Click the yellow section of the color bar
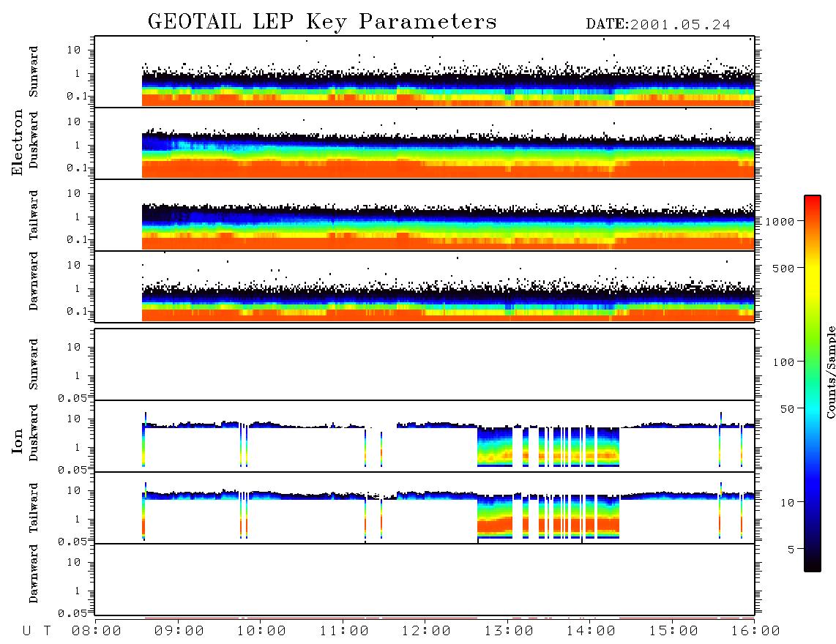 pos(812,280)
